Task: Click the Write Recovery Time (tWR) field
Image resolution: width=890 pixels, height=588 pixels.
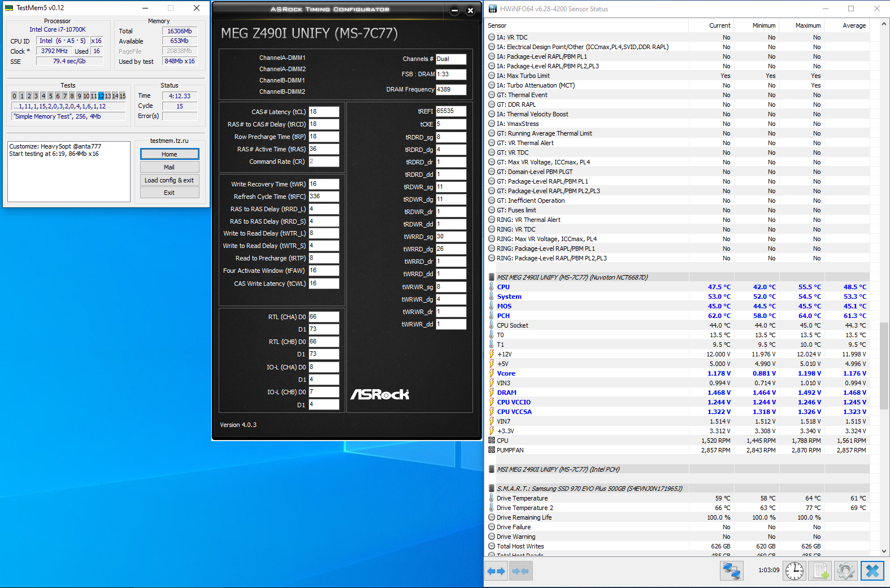Action: [x=324, y=184]
